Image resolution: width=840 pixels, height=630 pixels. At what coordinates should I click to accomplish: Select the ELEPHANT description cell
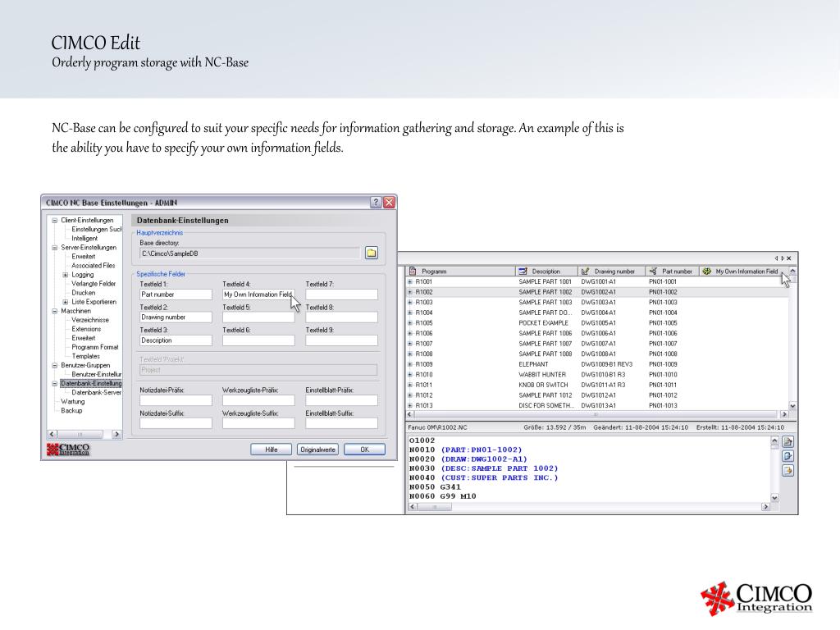click(x=533, y=364)
